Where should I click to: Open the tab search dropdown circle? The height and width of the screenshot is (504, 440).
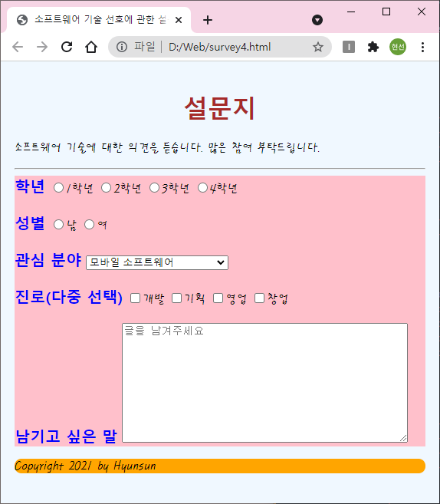tap(317, 20)
